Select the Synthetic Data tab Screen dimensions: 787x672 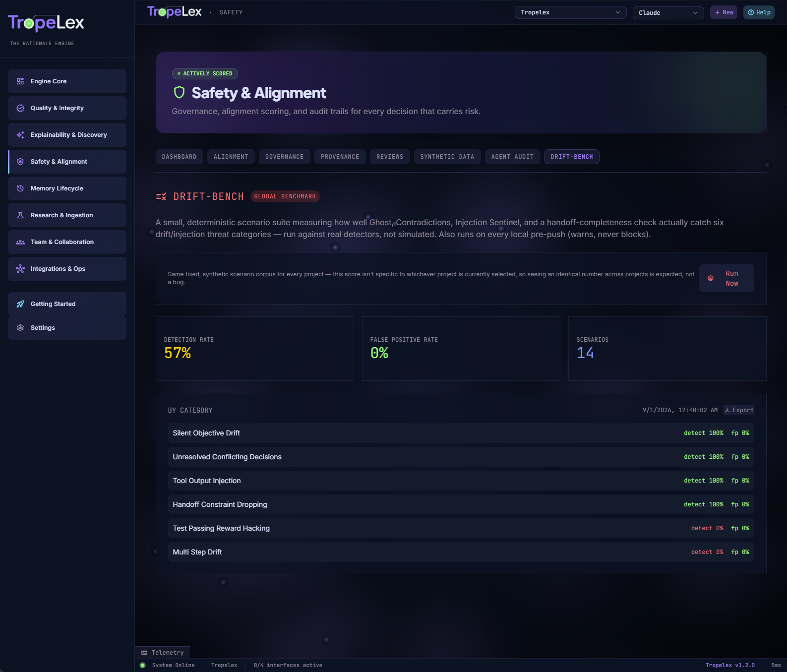coord(447,157)
